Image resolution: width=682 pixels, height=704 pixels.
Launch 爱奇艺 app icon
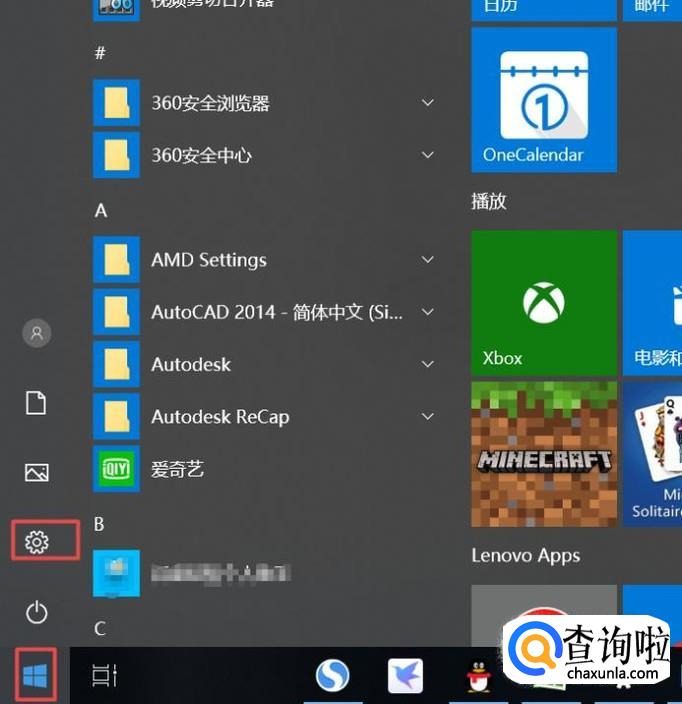tap(116, 469)
